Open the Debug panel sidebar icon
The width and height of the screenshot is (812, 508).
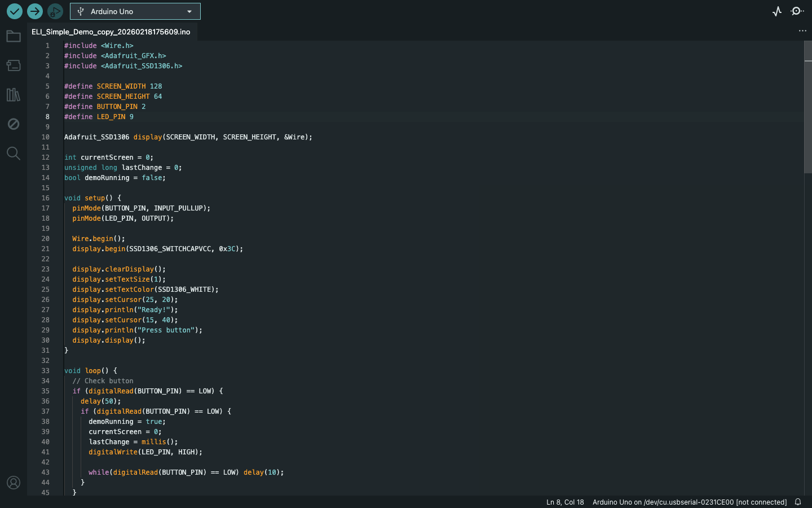(x=14, y=124)
